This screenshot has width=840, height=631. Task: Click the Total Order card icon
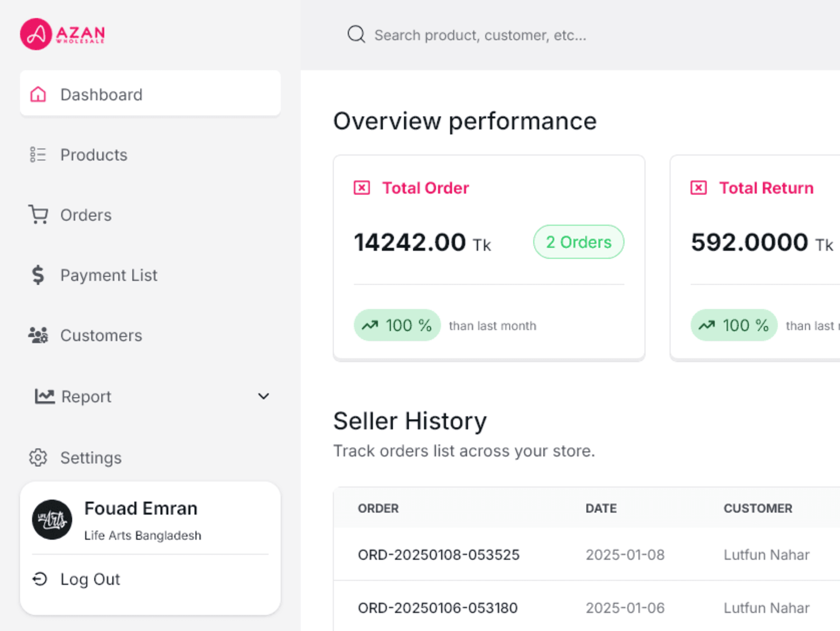click(x=362, y=188)
